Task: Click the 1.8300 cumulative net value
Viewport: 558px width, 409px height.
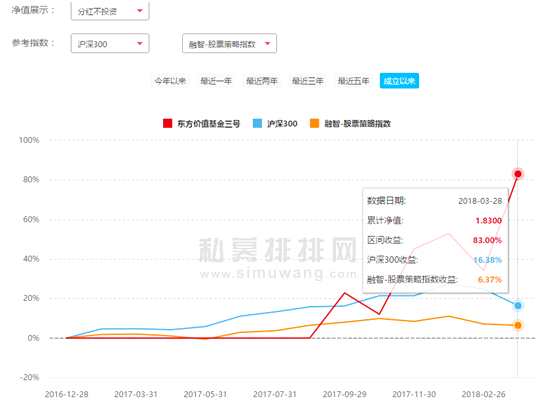Action: pos(489,221)
